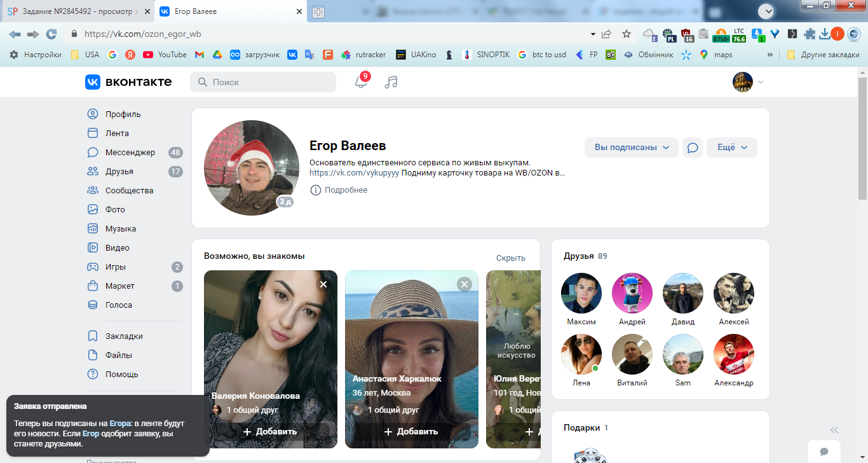Screen dimensions: 868x463
Task: Switch to the Задание №2845492 browser tab
Action: (x=78, y=11)
